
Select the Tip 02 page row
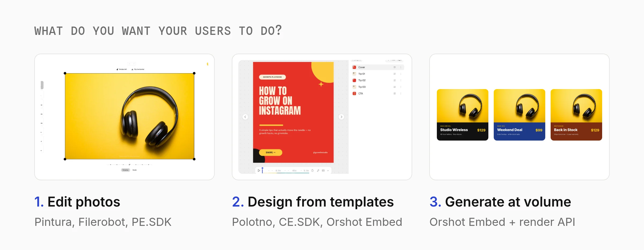tap(378, 80)
